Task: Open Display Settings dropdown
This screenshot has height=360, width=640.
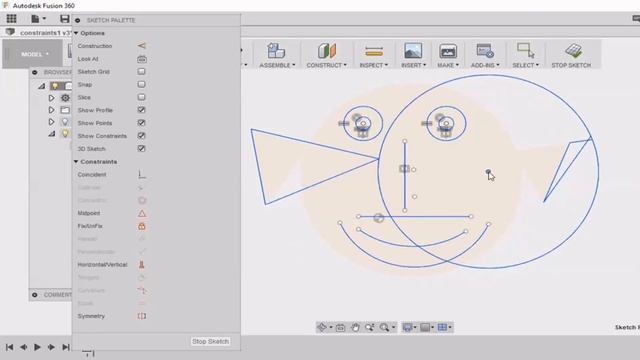Action: [409, 327]
